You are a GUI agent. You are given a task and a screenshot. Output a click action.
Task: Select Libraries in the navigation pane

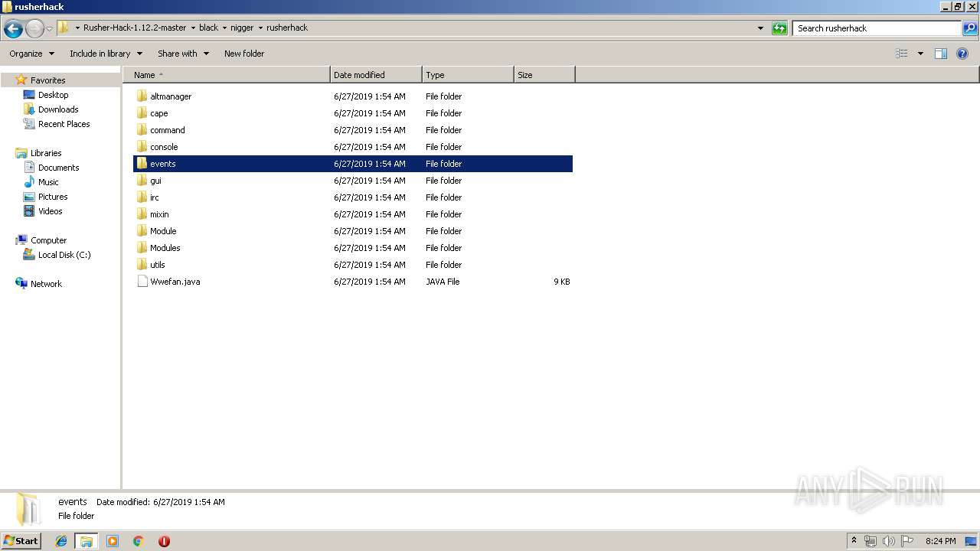46,153
